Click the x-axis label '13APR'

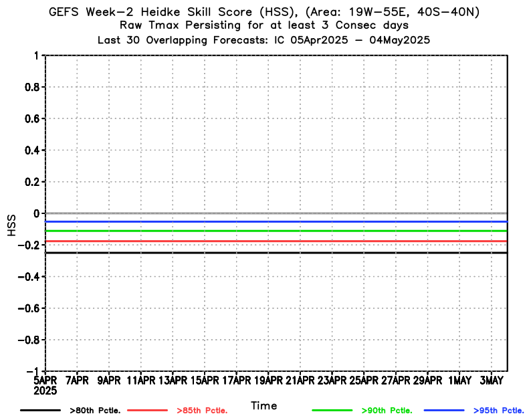(173, 381)
